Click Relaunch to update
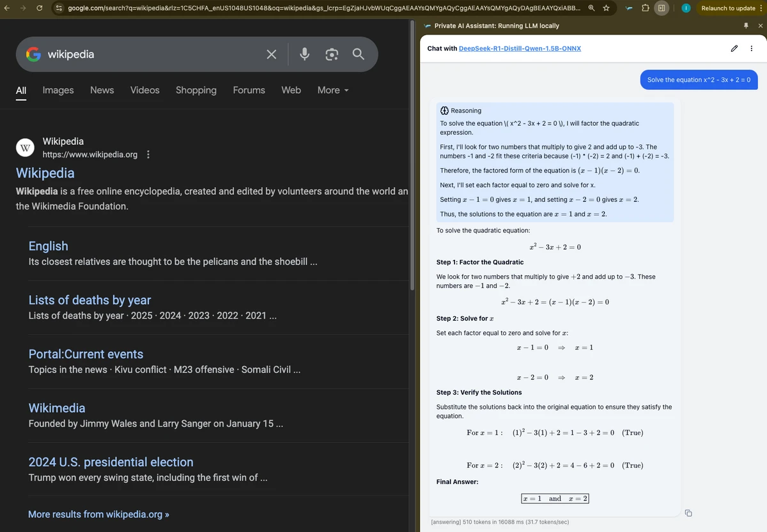767x532 pixels. coord(728,8)
